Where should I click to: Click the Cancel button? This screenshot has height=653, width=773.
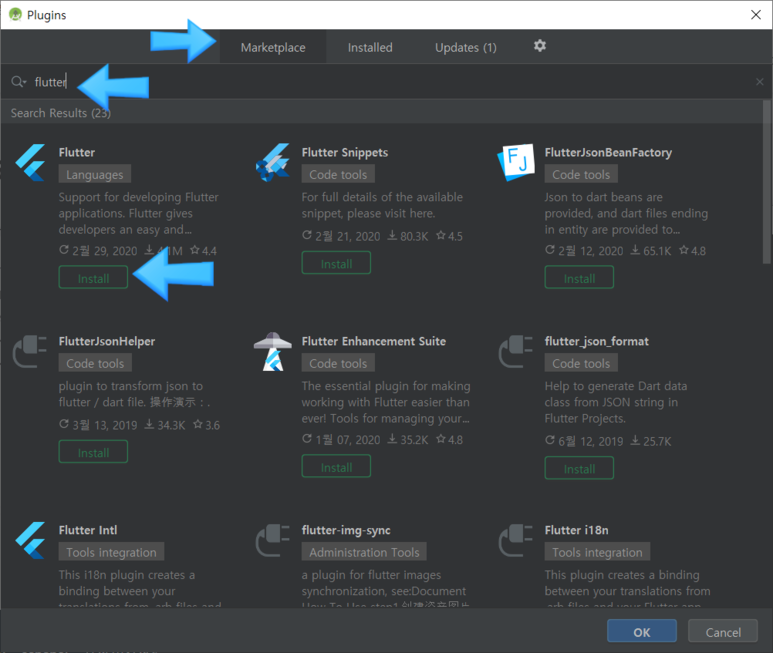(723, 631)
